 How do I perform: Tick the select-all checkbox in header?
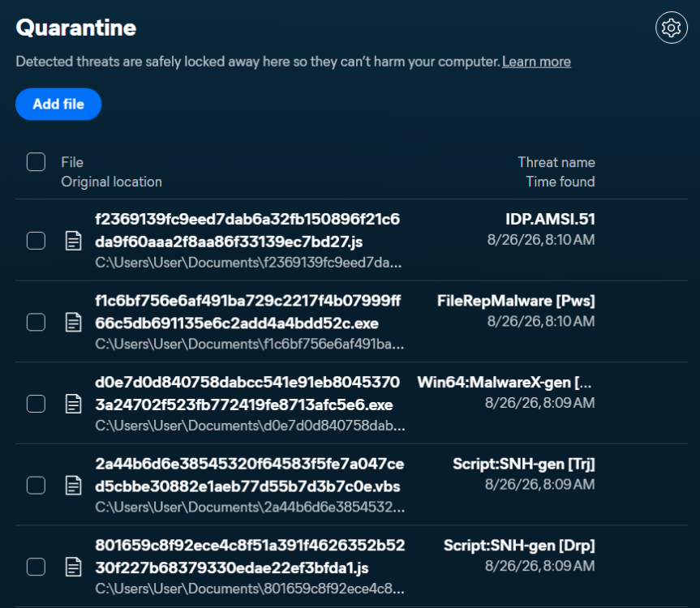point(36,162)
